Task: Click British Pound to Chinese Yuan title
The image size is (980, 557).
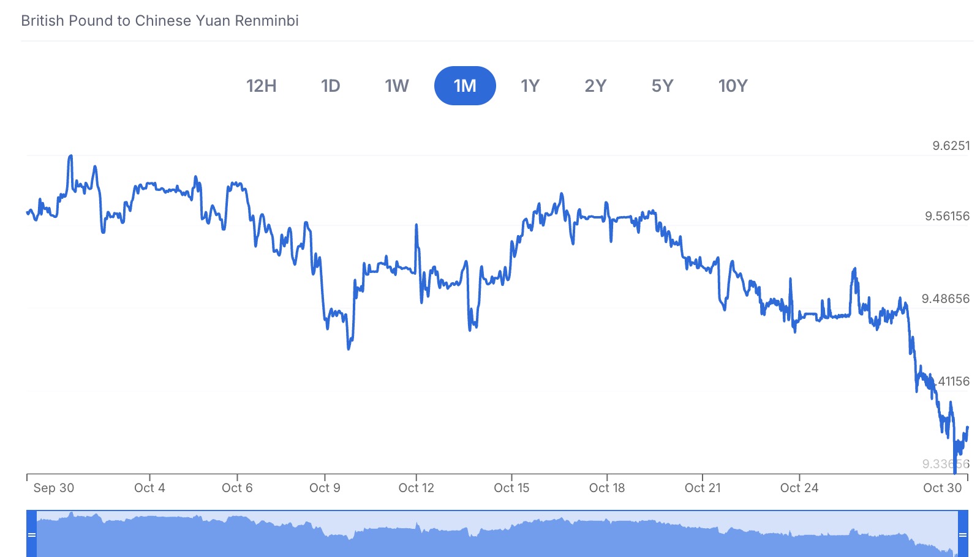Action: [x=160, y=21]
